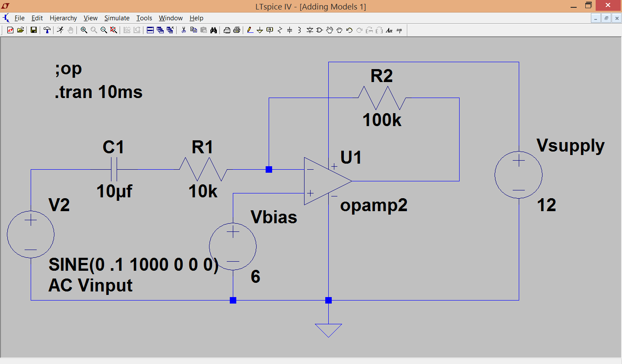Save the schematic with floppy icon
622x364 pixels.
click(33, 30)
